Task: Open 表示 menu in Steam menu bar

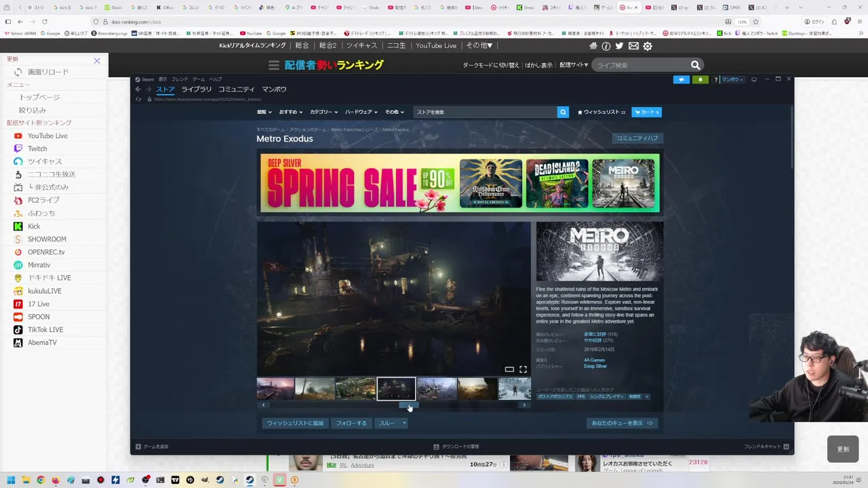Action: pos(163,79)
